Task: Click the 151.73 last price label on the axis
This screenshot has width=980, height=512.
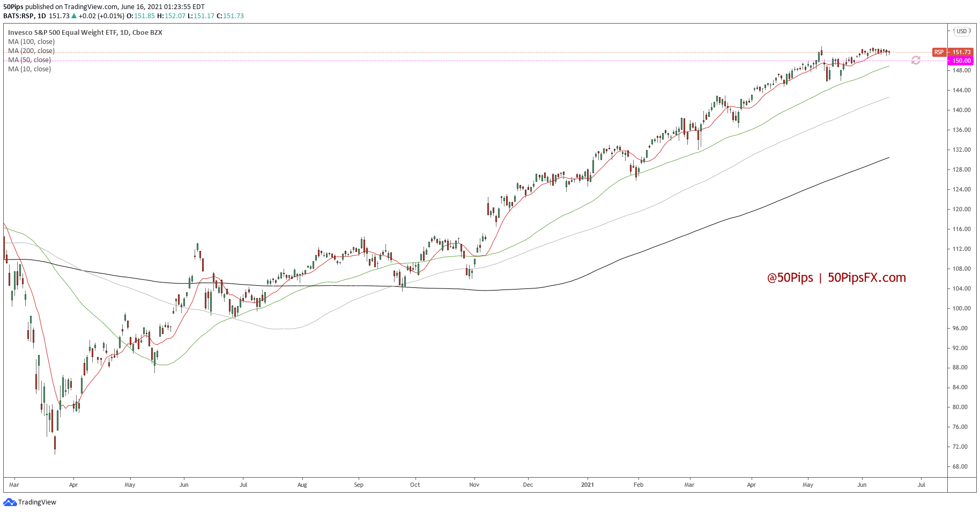Action: [x=961, y=52]
